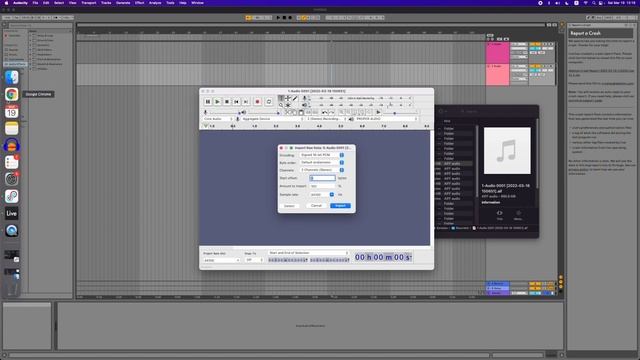Open the Channels dropdown in import dialog
This screenshot has height=360, width=640.
pos(322,170)
